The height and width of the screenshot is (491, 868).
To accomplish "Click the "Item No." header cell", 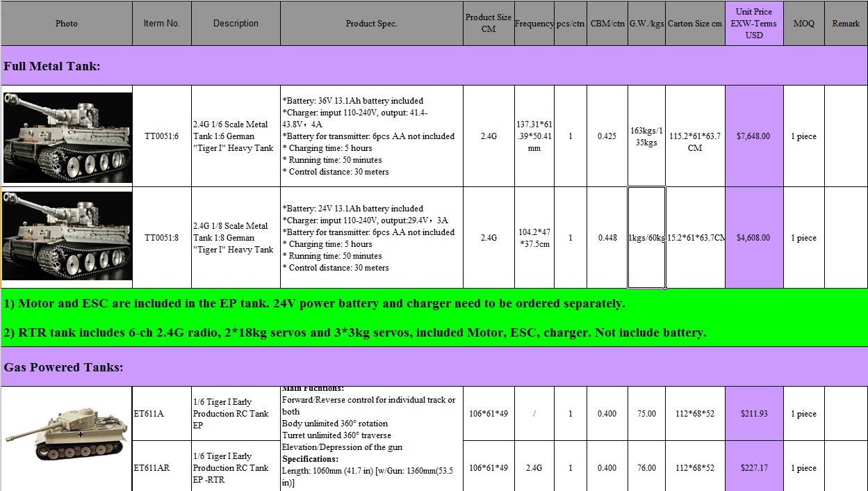I will click(162, 24).
